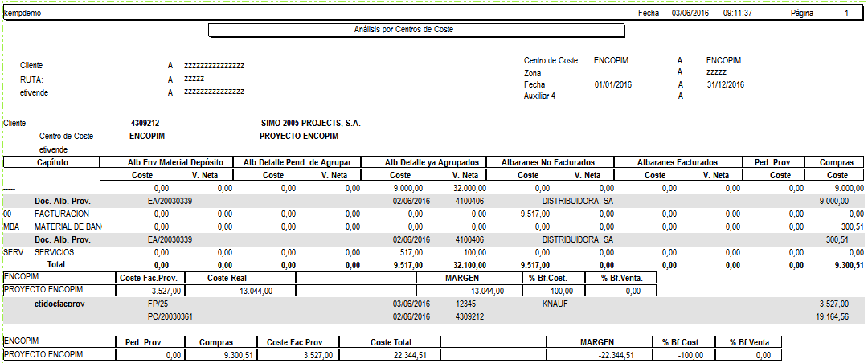
Task: Click the Coste Real value '13.044,00'
Action: [255, 291]
